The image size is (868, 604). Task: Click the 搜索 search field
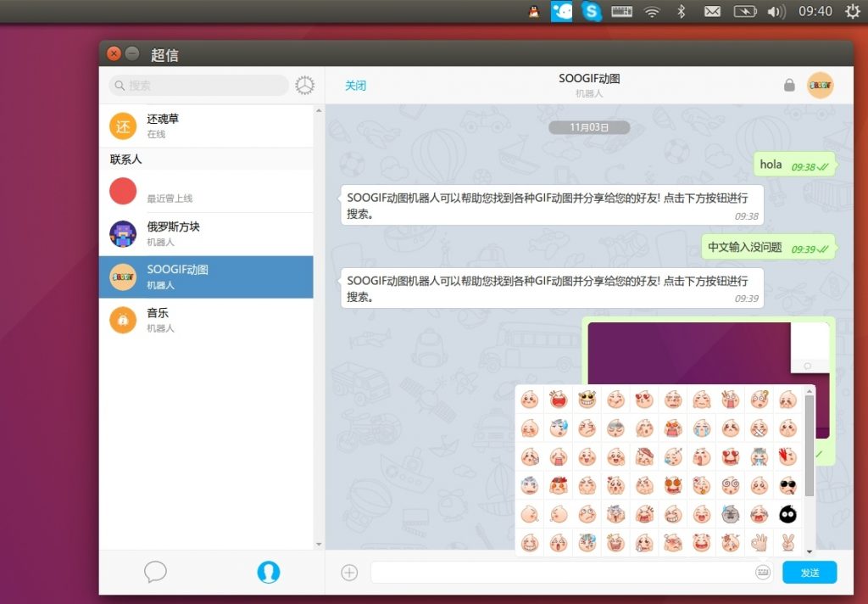click(203, 86)
